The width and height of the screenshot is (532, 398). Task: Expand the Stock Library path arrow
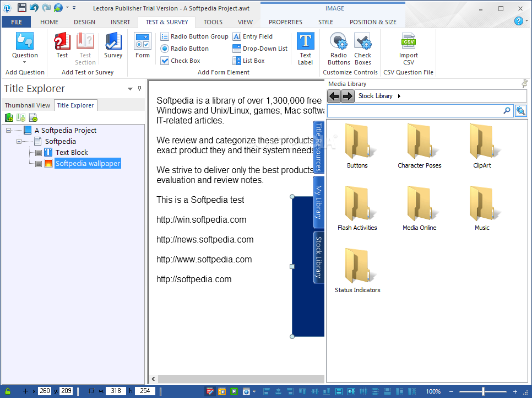pos(399,96)
